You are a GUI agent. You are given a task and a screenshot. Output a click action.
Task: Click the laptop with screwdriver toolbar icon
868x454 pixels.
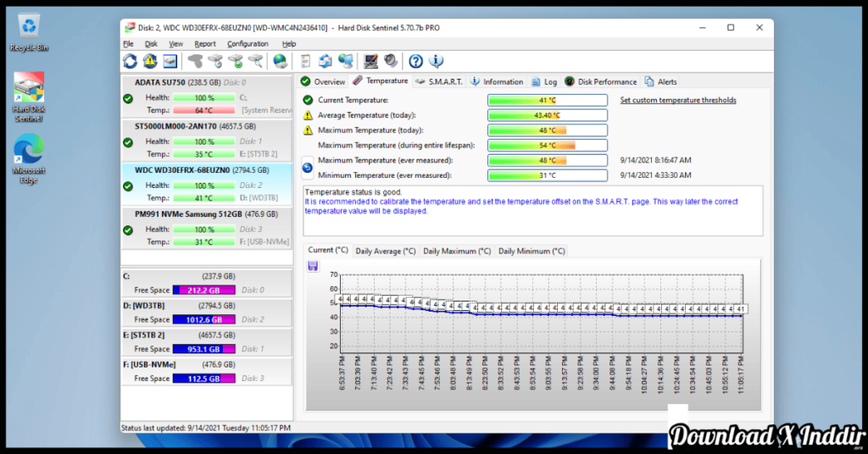point(370,61)
